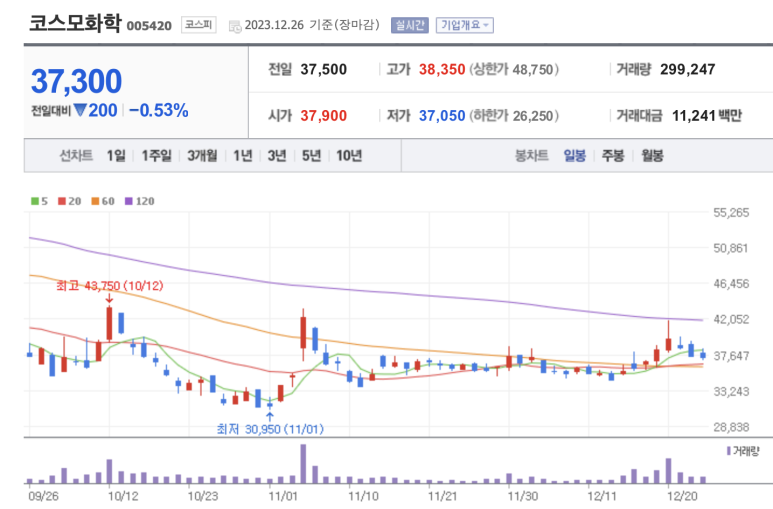The image size is (773, 509).
Task: Open the 기업개요 dropdown
Action: 464,25
